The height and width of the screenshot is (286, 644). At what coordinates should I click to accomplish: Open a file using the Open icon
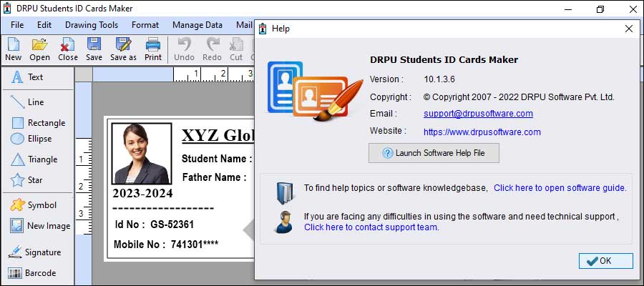(40, 49)
